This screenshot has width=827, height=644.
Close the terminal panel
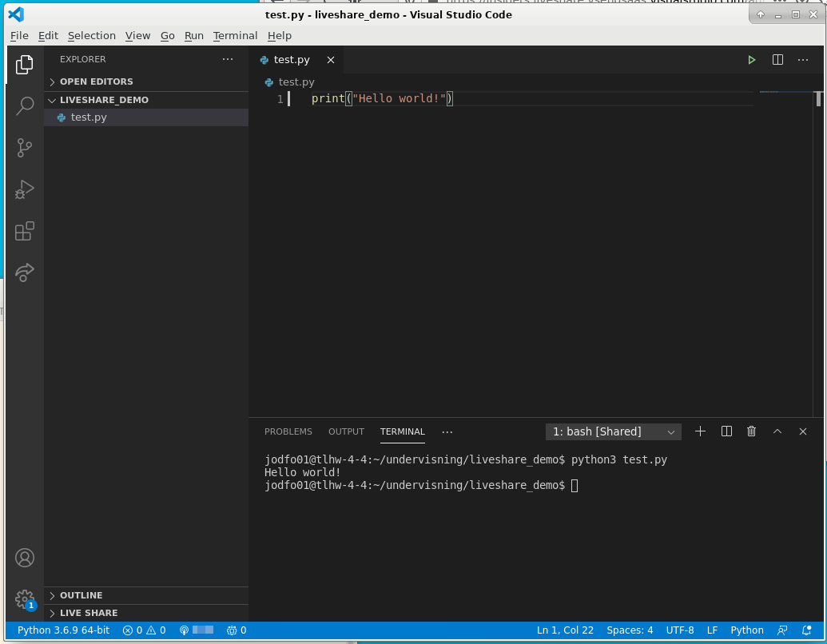click(803, 431)
